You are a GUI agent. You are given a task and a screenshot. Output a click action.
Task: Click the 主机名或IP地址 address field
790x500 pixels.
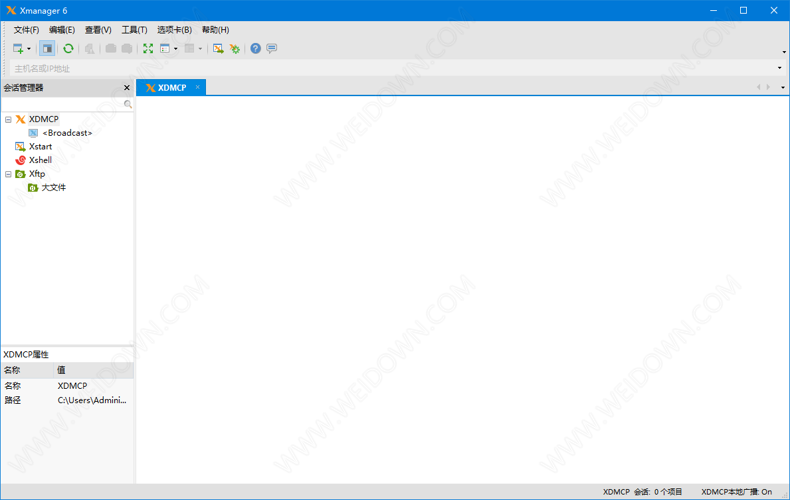tap(393, 68)
